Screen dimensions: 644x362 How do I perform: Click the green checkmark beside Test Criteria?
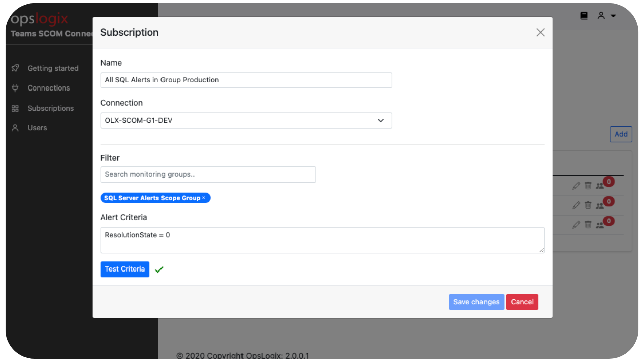159,269
